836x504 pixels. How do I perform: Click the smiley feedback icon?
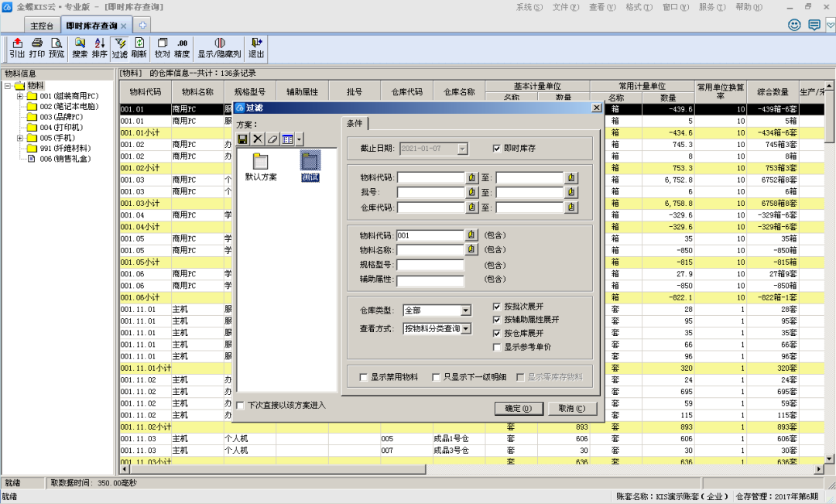coord(794,25)
